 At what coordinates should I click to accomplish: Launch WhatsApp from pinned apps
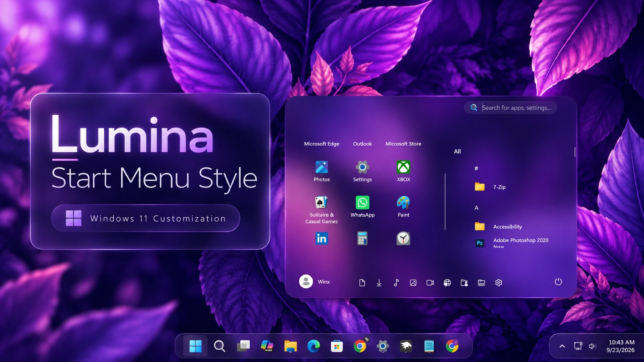[x=362, y=207]
